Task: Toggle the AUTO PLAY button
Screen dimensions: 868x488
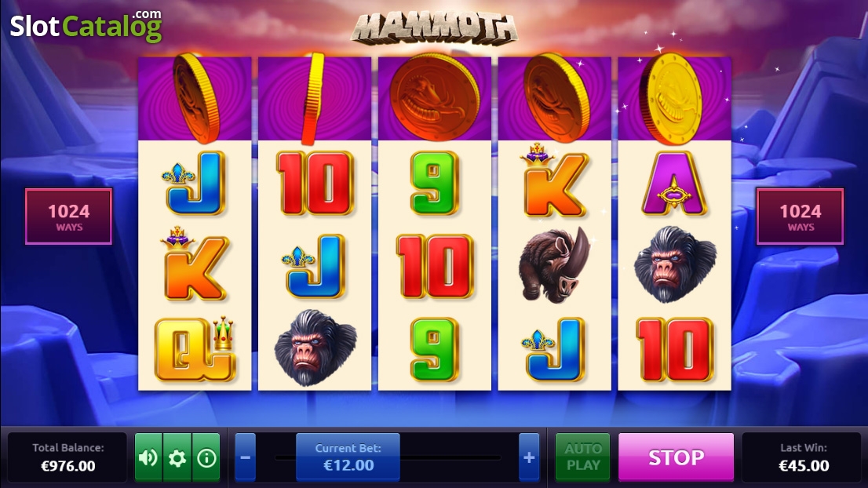Action: 583,457
